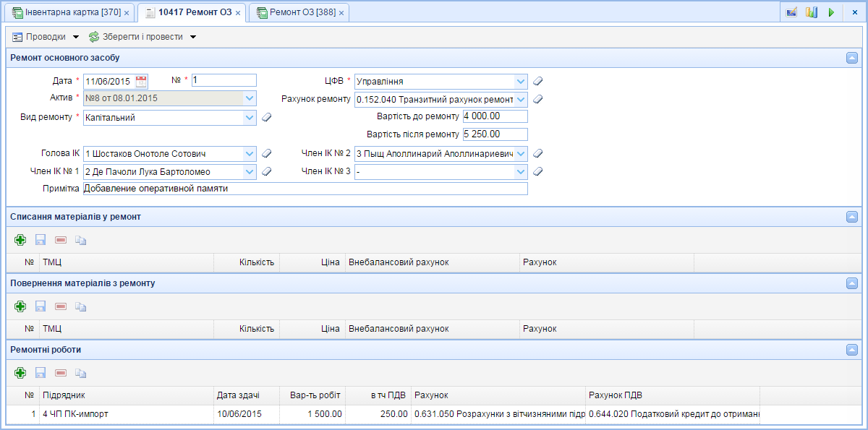Save row in Ремонтні роботи
Viewport: 868px width, 430px height.
[41, 373]
